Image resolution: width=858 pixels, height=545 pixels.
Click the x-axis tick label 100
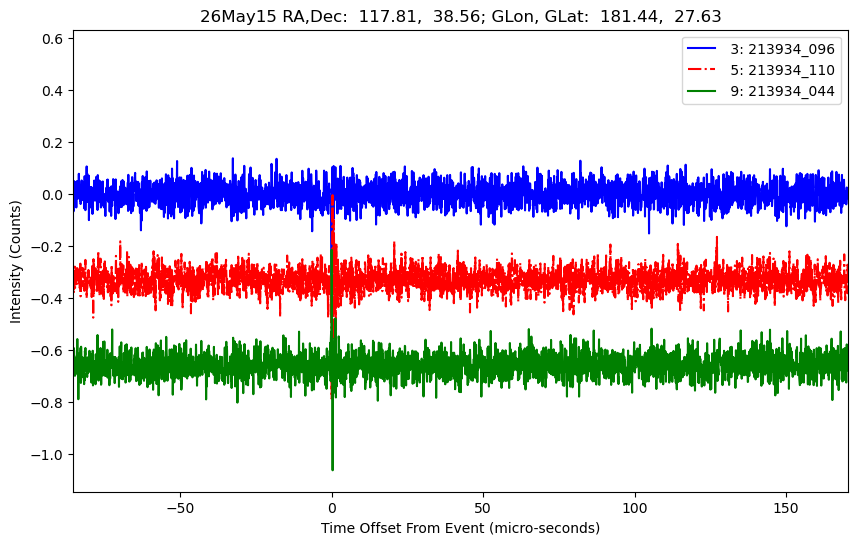635,508
